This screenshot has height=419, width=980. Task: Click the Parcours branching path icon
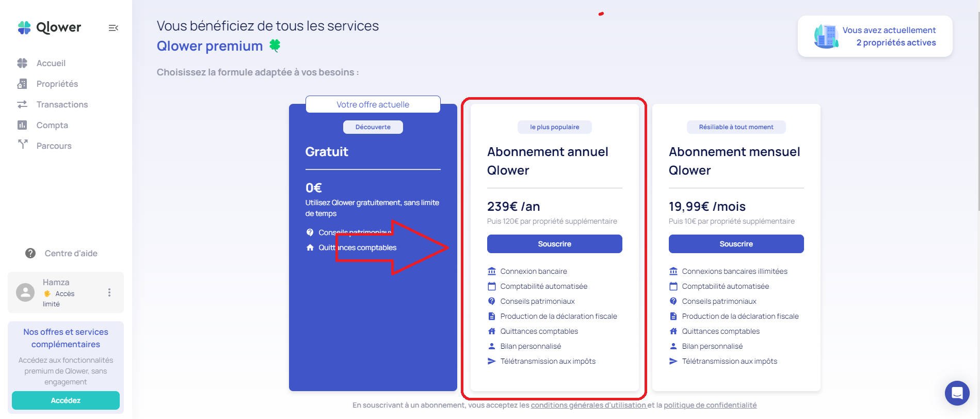coord(23,144)
